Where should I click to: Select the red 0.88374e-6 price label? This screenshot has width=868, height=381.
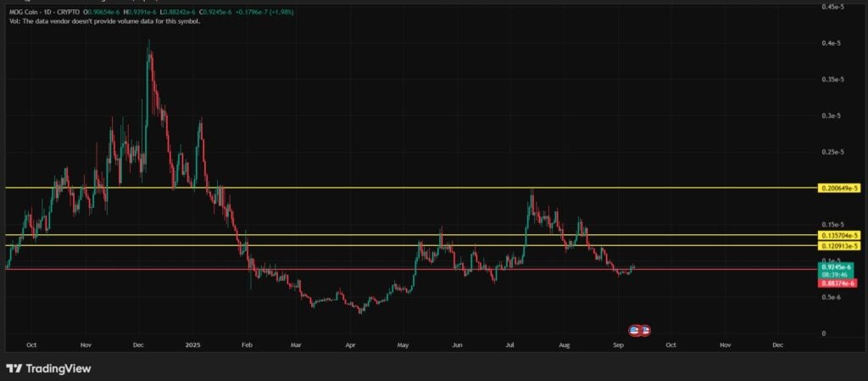(x=837, y=283)
